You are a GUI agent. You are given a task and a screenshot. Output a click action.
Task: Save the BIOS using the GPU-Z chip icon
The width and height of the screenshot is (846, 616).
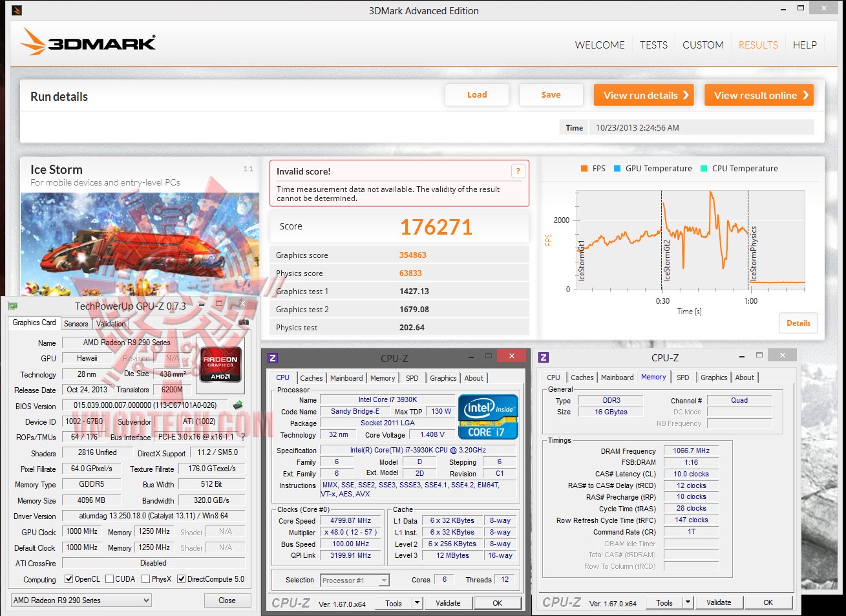click(238, 405)
